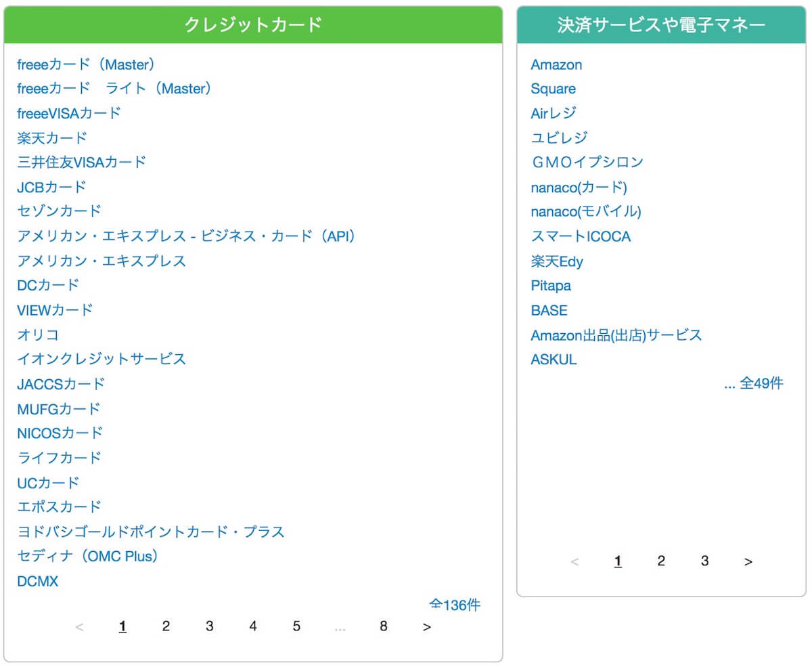Screen dimensions: 812x669
Task: Go to credit card page 4
Action: tap(253, 626)
